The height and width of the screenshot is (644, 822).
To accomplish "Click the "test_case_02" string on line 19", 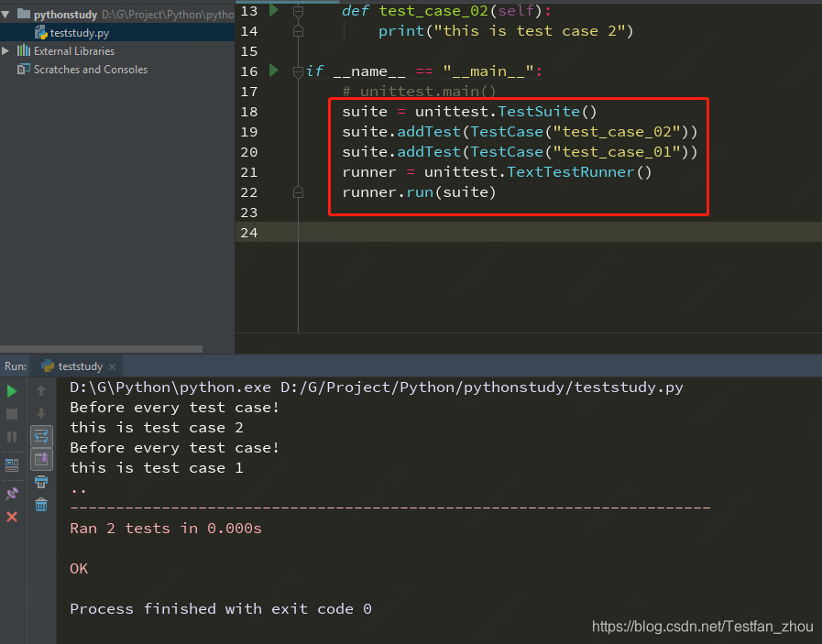I will pyautogui.click(x=617, y=132).
